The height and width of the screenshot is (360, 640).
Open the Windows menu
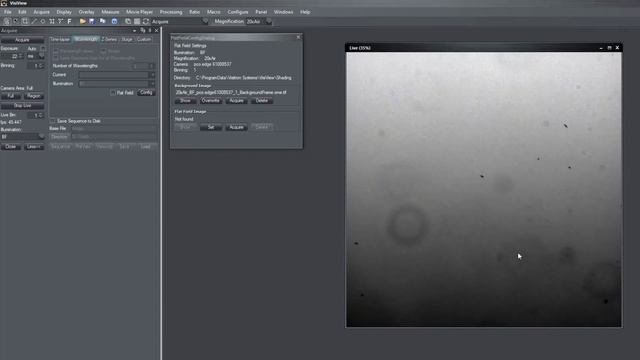click(283, 12)
